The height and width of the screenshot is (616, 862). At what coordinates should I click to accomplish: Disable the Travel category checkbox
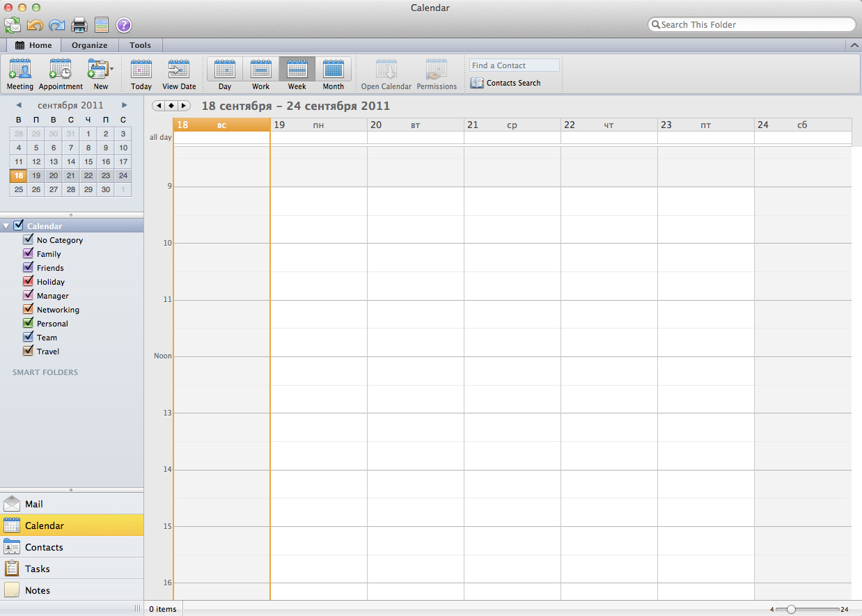pyautogui.click(x=29, y=351)
